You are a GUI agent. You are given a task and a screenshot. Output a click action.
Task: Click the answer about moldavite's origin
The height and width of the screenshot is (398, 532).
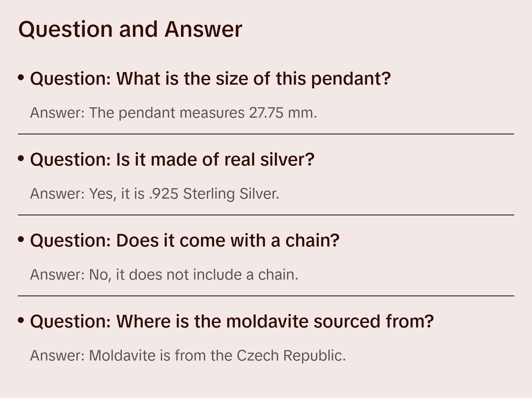(x=188, y=356)
